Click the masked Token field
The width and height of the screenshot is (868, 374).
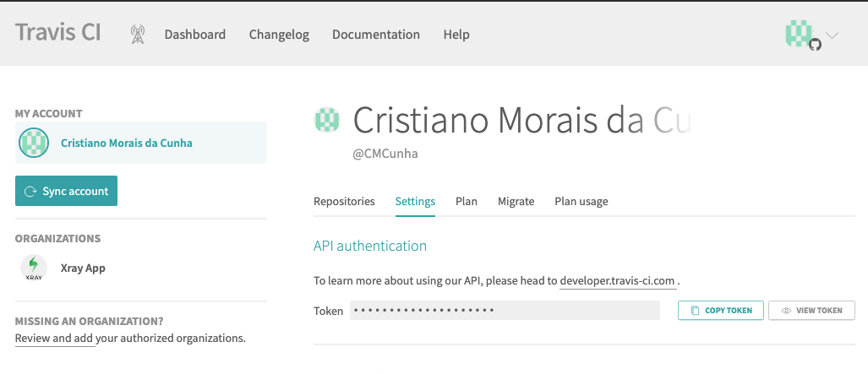[x=505, y=311]
